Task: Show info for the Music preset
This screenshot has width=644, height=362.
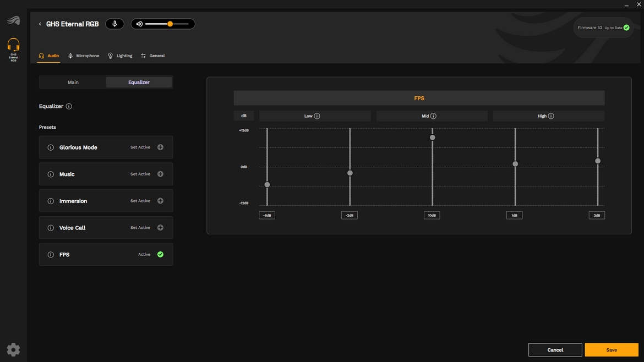Action: 51,174
